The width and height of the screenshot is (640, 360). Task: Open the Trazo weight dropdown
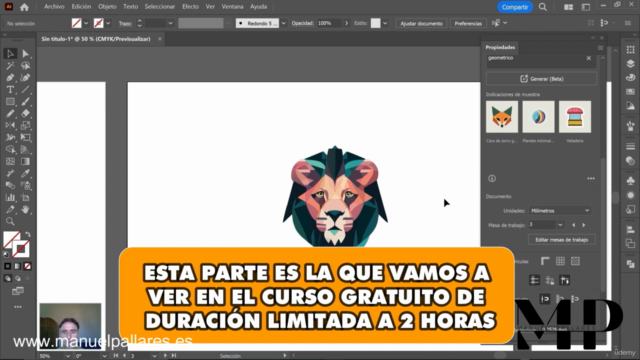pyautogui.click(x=171, y=23)
